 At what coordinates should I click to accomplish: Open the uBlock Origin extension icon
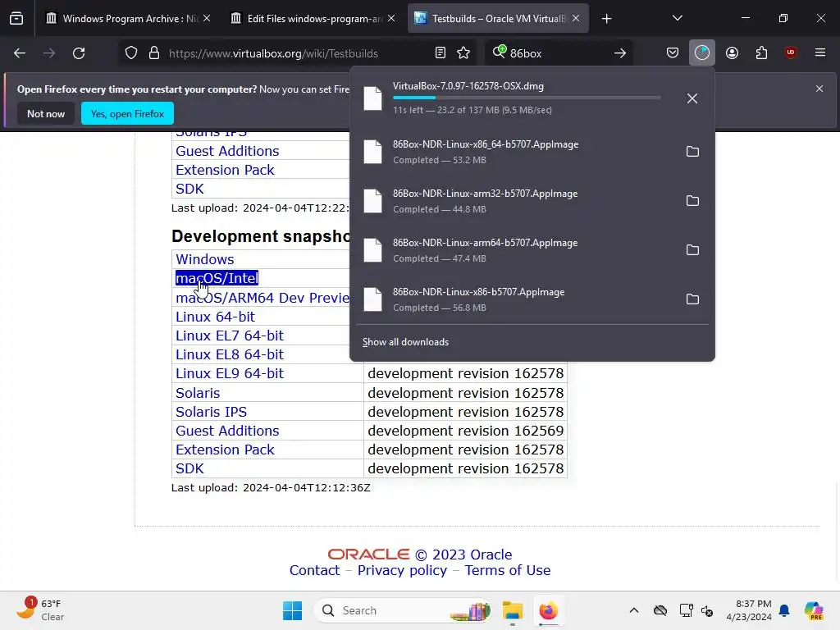coord(791,52)
